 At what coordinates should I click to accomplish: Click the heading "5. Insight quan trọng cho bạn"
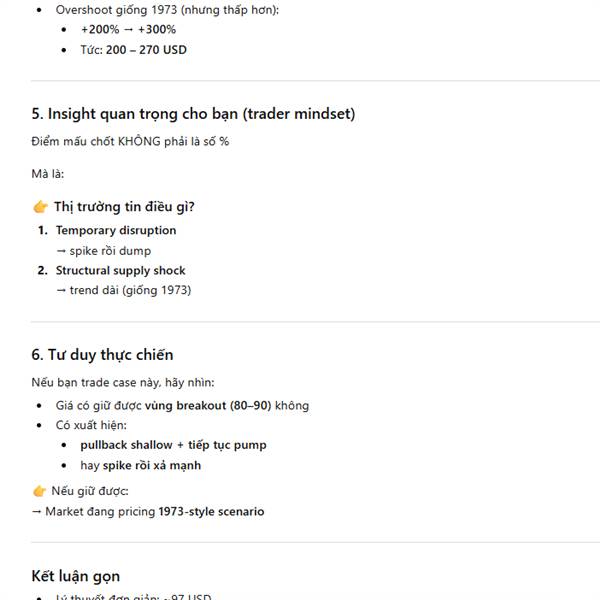(x=193, y=114)
